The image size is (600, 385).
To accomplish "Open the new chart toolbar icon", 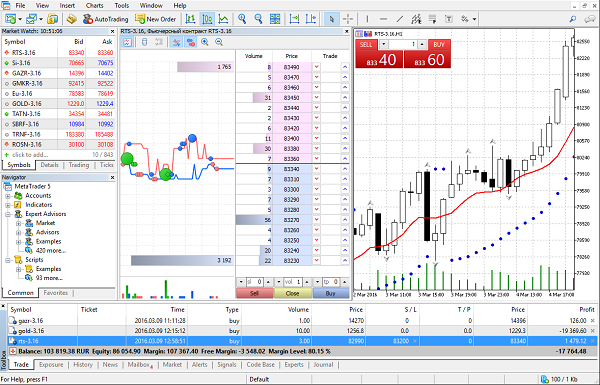I will 11,19.
